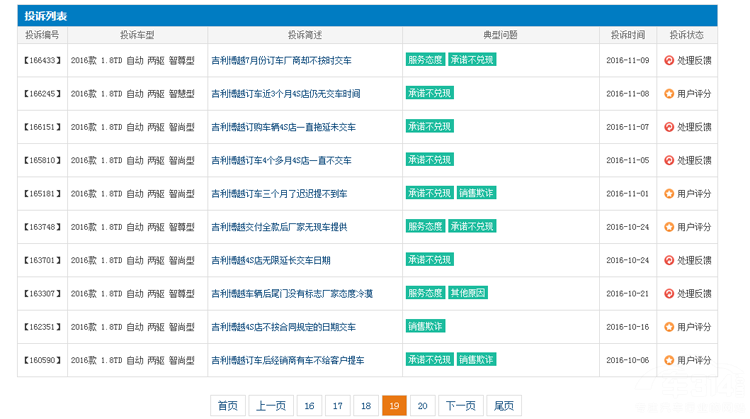Click 处理反馈 status icon for complaint 166151

tap(669, 127)
